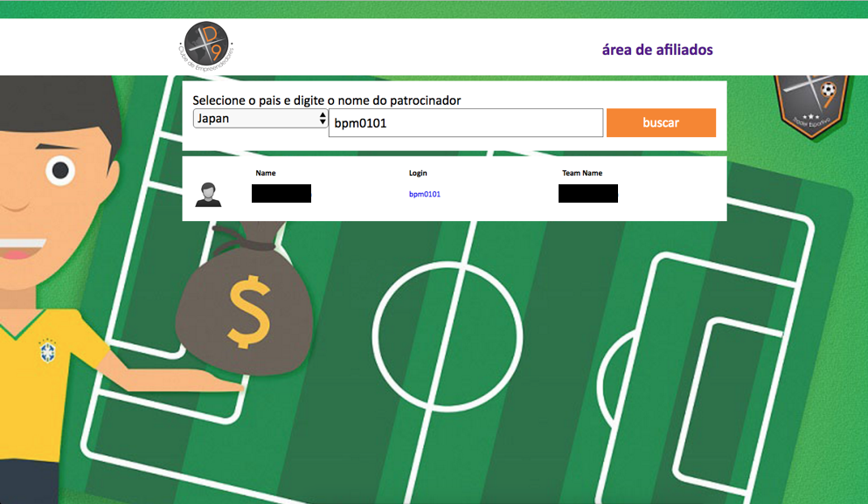868x504 pixels.
Task: Open the bpm0101 login link
Action: pos(425,194)
